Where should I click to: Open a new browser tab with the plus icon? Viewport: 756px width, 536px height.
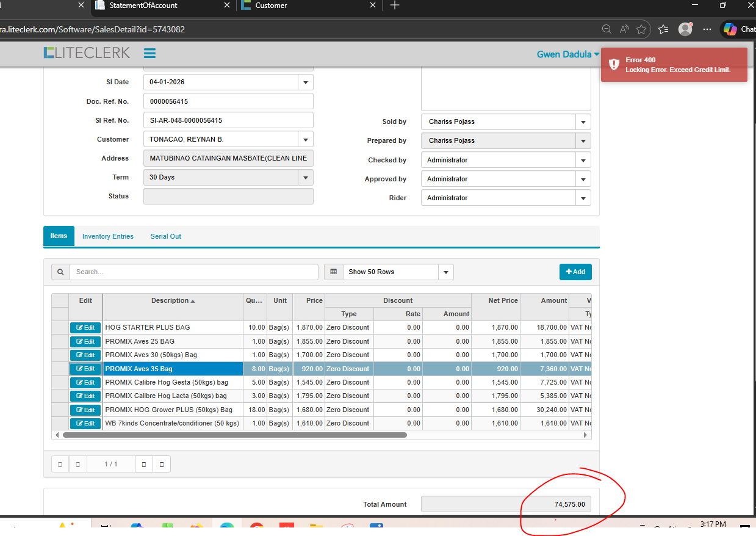pyautogui.click(x=395, y=5)
